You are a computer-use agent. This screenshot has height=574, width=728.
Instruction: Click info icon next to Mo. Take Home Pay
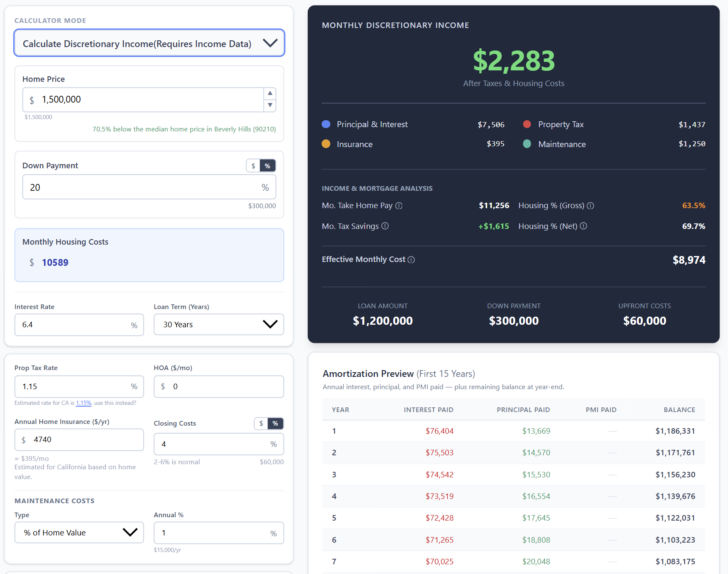[399, 206]
